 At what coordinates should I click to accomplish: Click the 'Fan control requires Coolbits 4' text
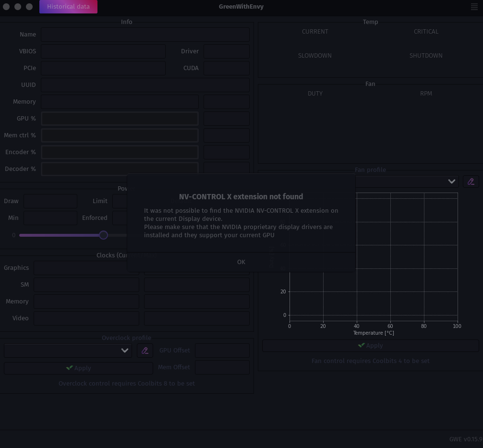371,361
